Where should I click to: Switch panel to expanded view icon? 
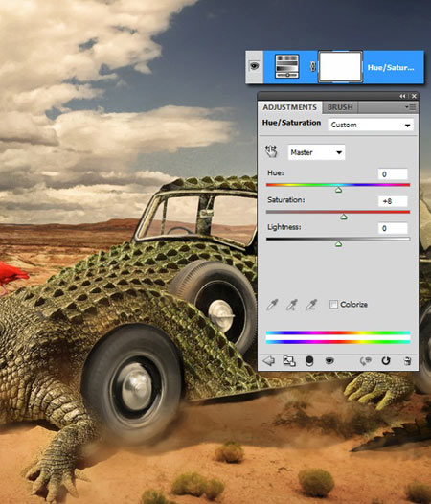pyautogui.click(x=289, y=361)
